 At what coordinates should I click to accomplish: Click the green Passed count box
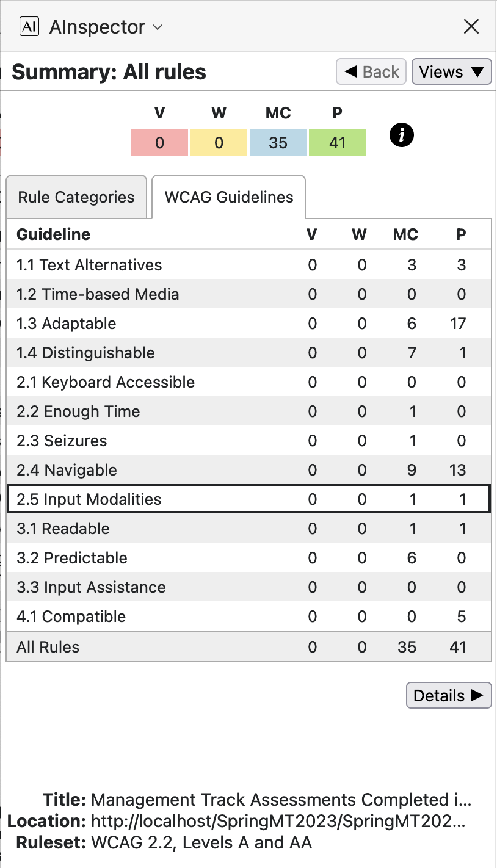click(x=337, y=143)
